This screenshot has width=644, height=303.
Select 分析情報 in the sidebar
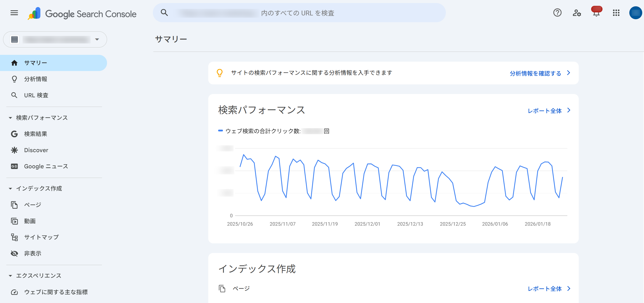pyautogui.click(x=36, y=79)
